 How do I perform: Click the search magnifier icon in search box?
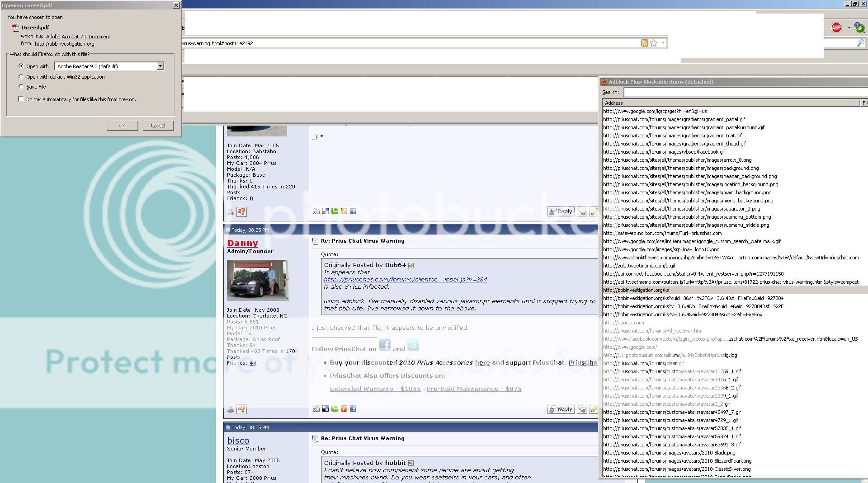(860, 43)
